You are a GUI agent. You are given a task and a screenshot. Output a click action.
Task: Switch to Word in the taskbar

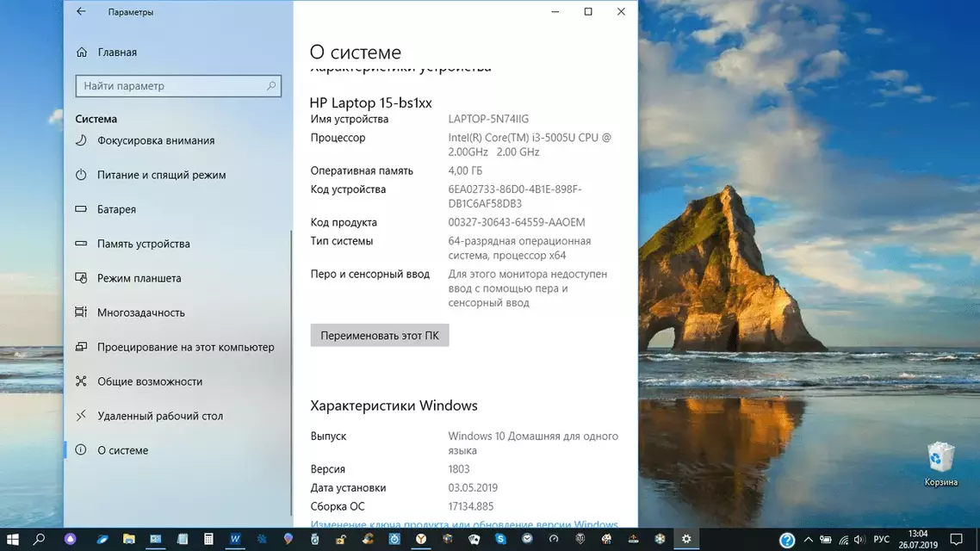[235, 540]
